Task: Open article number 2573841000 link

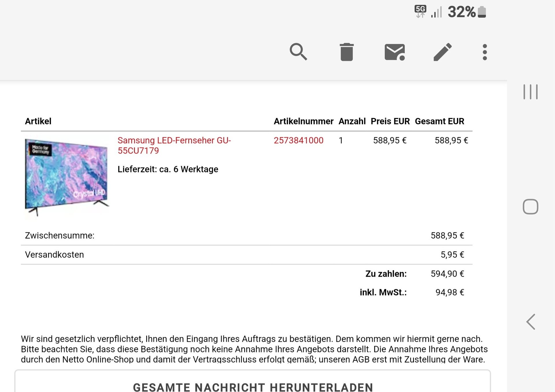Action: pyautogui.click(x=299, y=140)
